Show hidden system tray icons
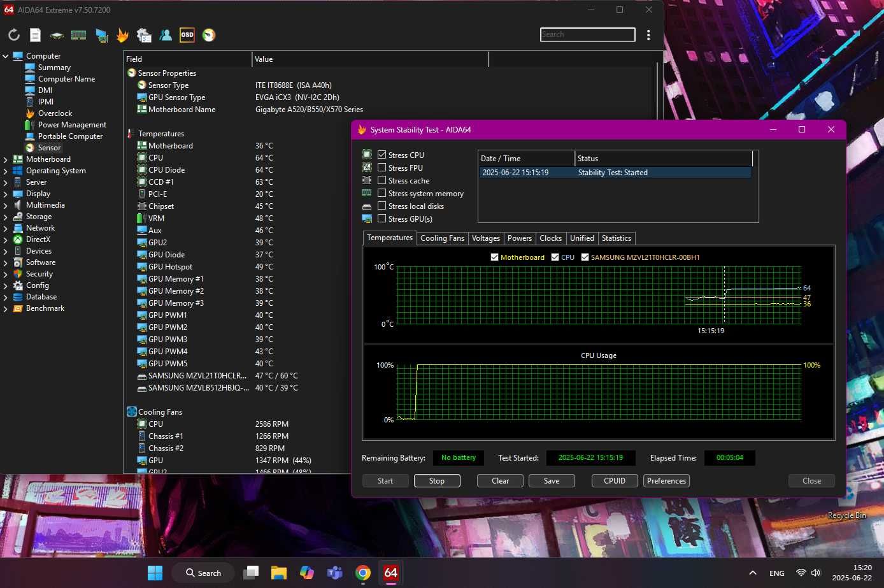 (x=753, y=573)
